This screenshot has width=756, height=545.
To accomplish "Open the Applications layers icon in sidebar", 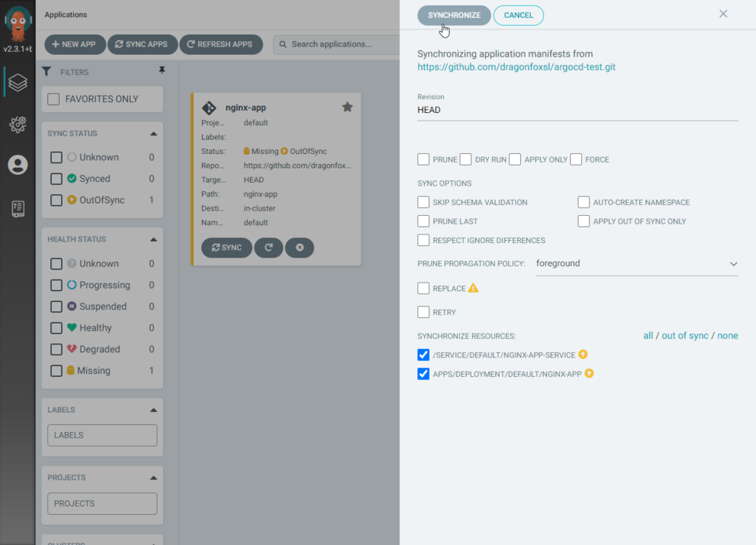I will (18, 82).
